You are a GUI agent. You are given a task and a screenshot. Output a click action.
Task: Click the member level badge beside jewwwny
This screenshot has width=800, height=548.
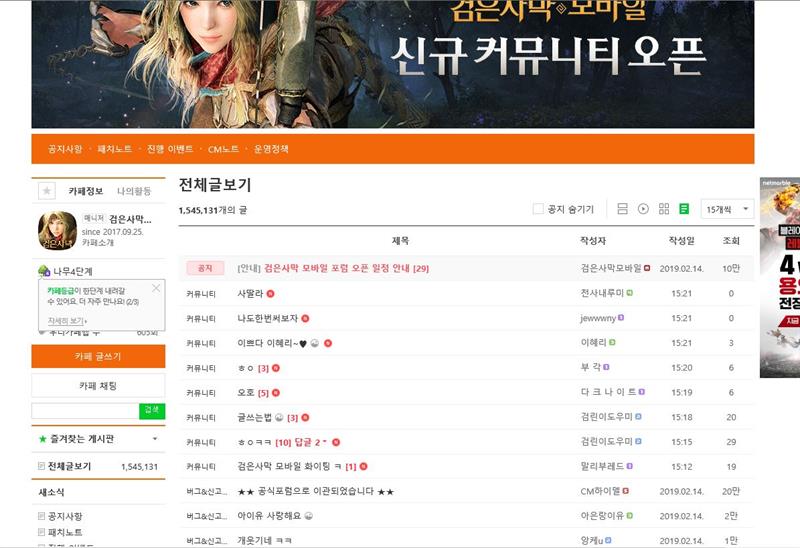(621, 317)
